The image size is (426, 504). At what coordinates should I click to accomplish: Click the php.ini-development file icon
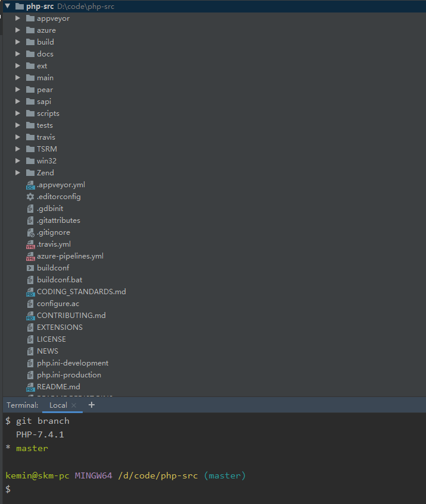pos(30,363)
